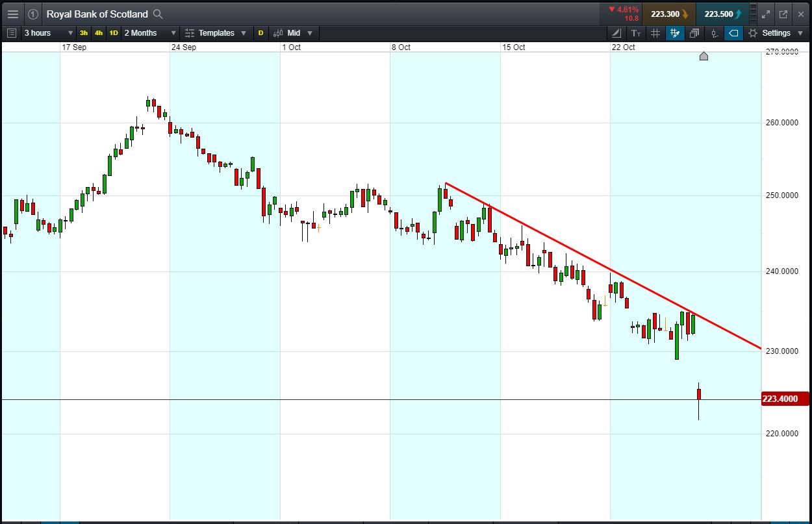
Task: Click the 1 Oct date label
Action: (292, 47)
